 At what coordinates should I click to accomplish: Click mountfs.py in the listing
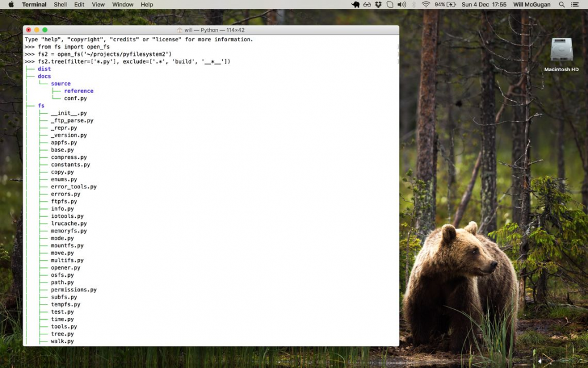coord(67,246)
